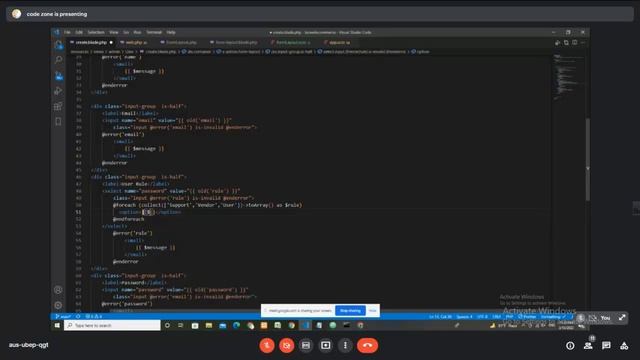Open Task View from the taskbar
The width and height of the screenshot is (640, 360).
180,325
